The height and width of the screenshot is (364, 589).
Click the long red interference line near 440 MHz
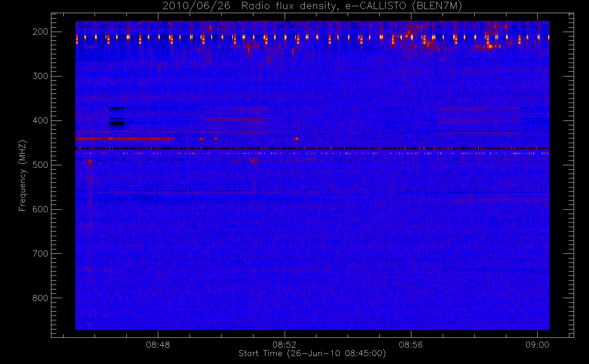point(125,139)
